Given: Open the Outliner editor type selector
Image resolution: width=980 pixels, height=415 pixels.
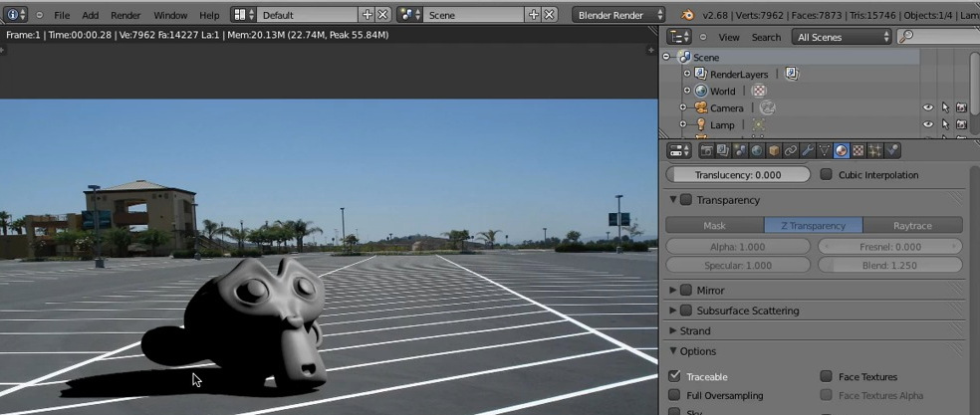Looking at the screenshot, I should click(x=679, y=37).
